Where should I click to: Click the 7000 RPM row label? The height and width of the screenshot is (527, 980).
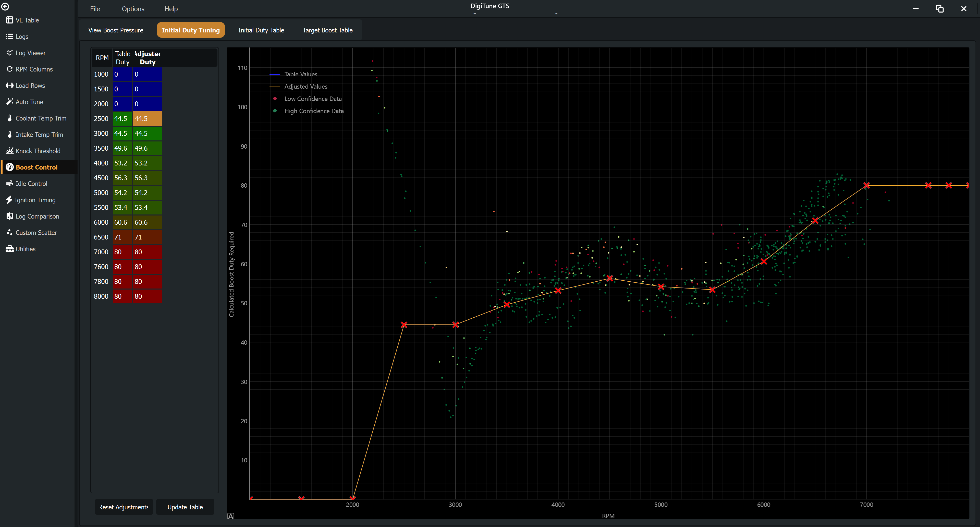point(101,252)
